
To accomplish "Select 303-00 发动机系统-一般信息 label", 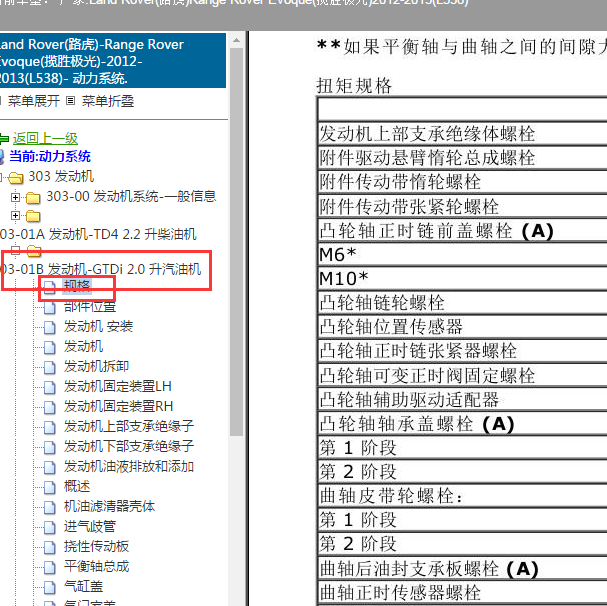I will pos(131,196).
